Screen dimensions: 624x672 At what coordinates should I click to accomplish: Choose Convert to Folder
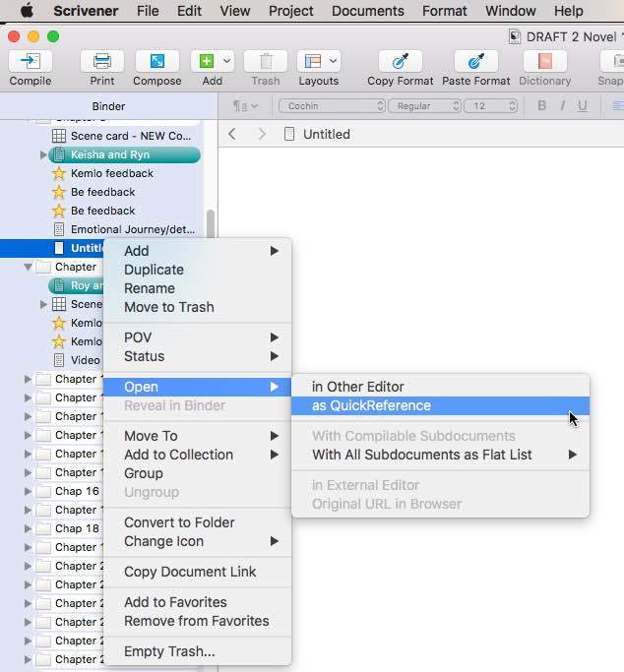pos(198,522)
